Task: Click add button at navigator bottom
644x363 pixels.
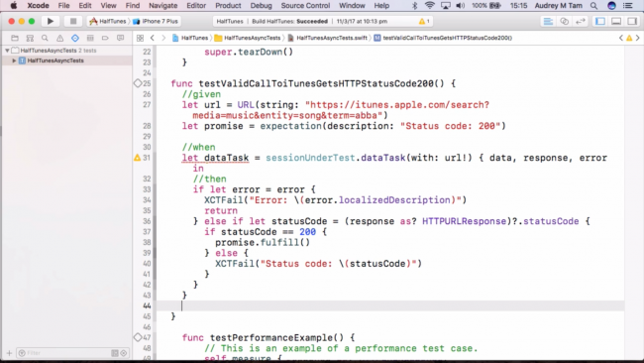Action: coord(9,353)
